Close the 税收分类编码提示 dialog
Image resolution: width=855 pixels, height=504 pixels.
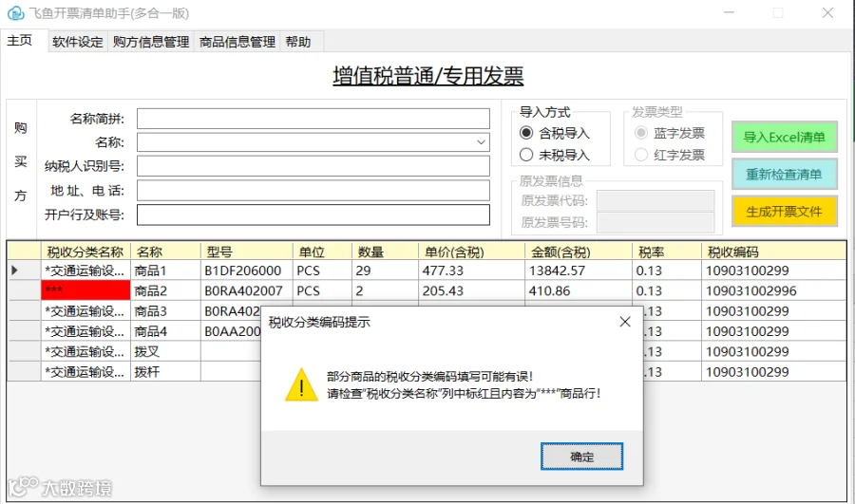pyautogui.click(x=625, y=322)
